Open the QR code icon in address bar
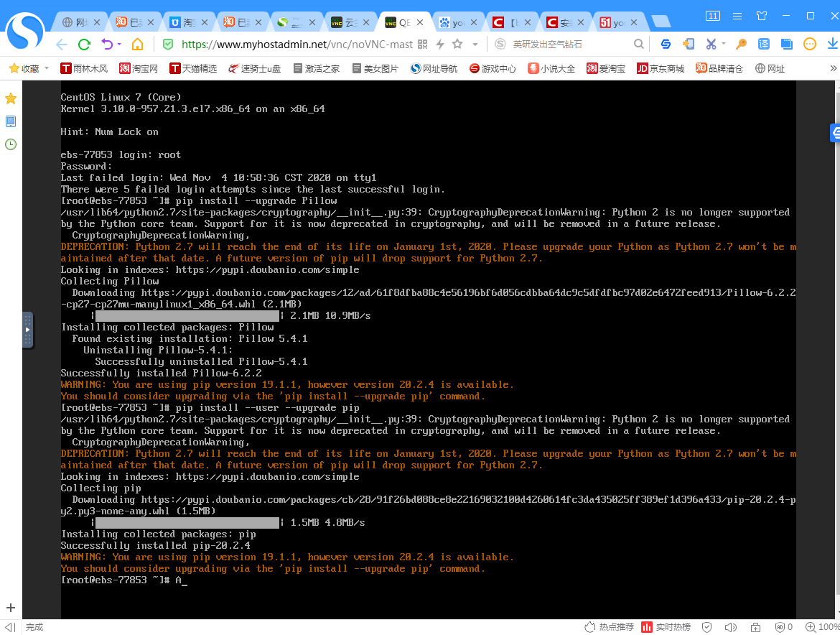 click(423, 44)
